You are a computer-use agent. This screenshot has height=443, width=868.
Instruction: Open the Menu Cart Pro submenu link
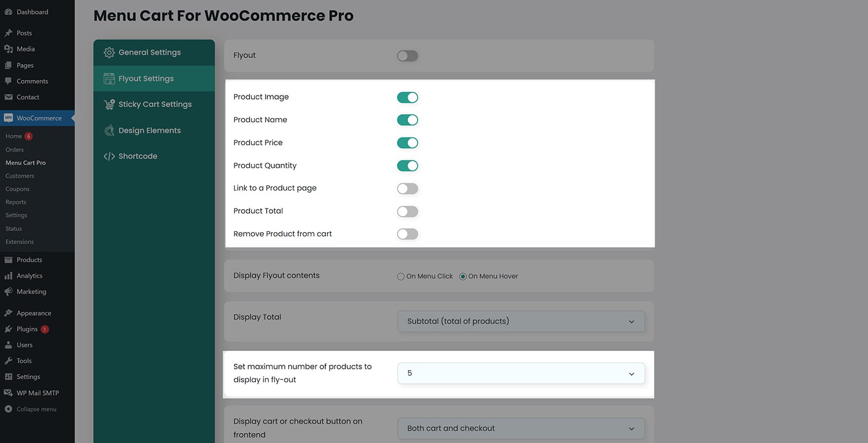(25, 163)
